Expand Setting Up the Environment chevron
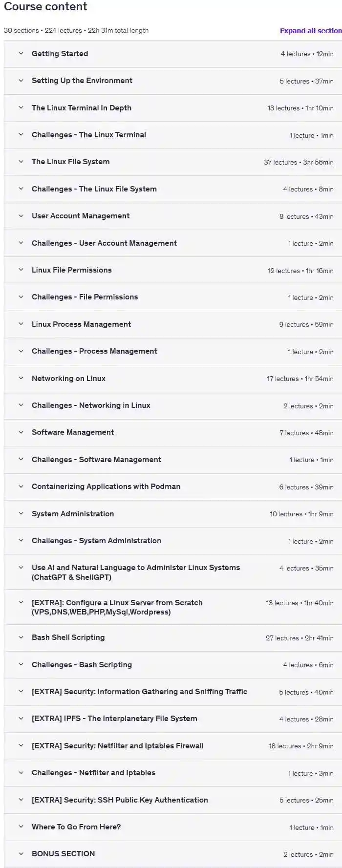342x868 pixels. point(21,81)
